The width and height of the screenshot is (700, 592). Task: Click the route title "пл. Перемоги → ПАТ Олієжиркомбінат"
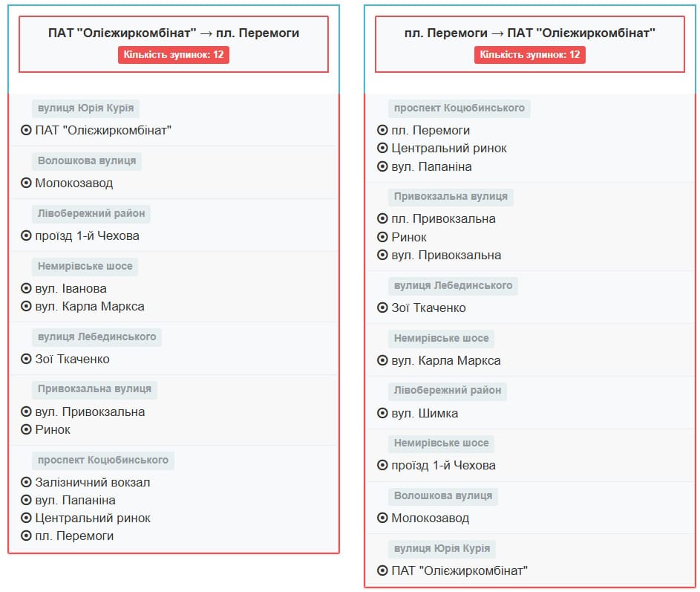pos(530,33)
